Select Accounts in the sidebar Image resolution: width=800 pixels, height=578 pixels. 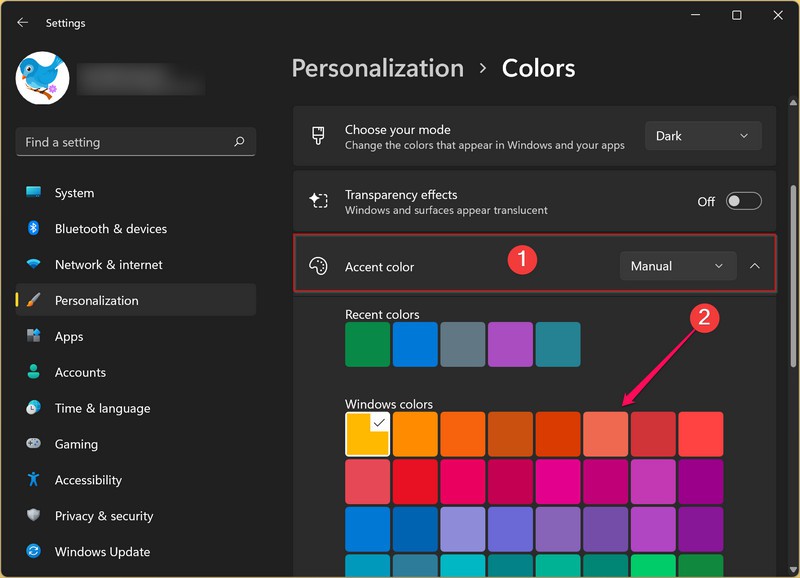pyautogui.click(x=136, y=372)
